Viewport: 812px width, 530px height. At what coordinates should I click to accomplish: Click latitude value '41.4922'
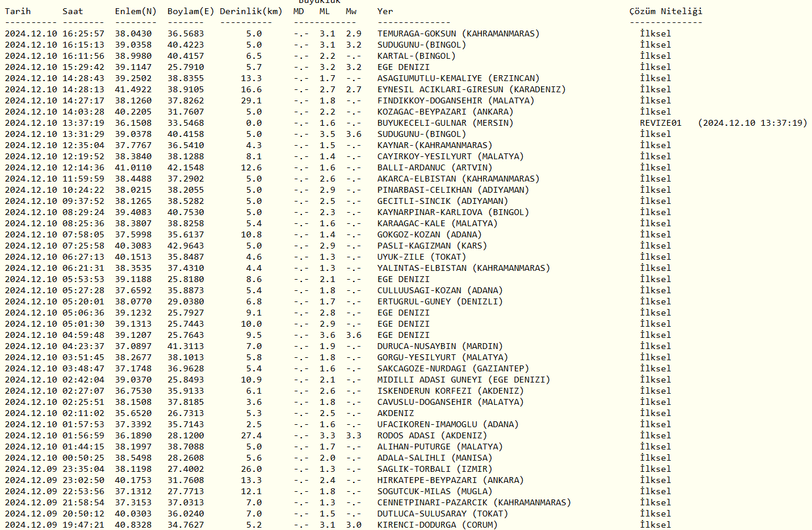pyautogui.click(x=133, y=89)
